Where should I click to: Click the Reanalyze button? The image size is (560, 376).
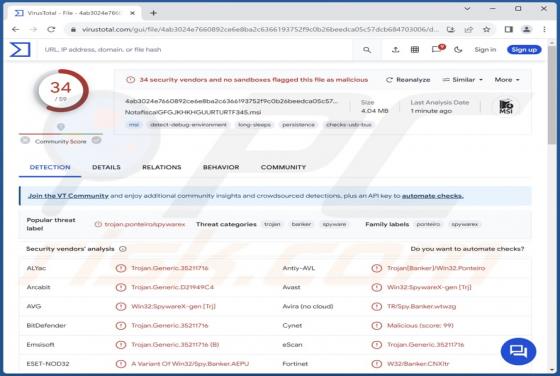[x=408, y=80]
